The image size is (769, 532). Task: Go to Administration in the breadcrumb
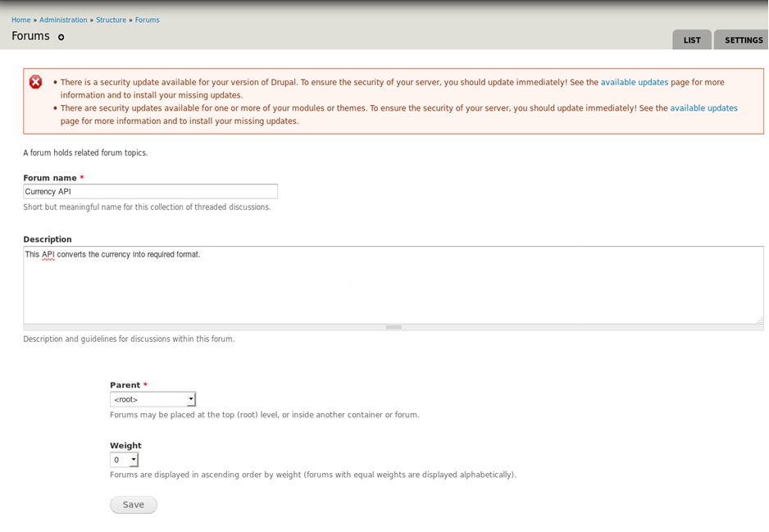click(x=63, y=20)
